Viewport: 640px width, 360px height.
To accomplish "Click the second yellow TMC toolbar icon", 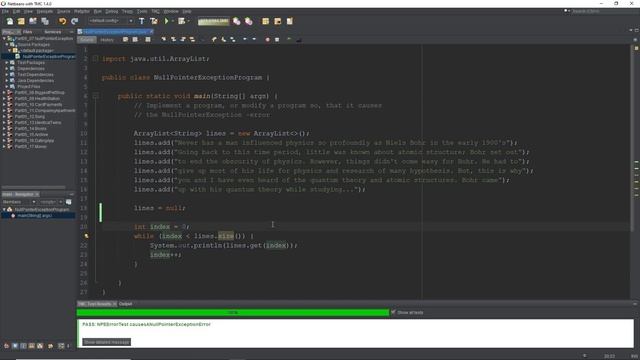I will point(278,21).
